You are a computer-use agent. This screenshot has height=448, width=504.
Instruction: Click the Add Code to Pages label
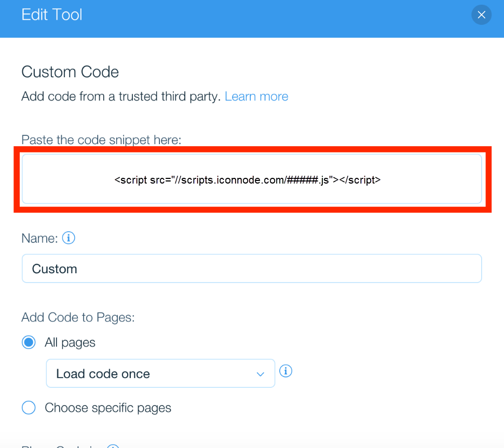click(x=78, y=317)
